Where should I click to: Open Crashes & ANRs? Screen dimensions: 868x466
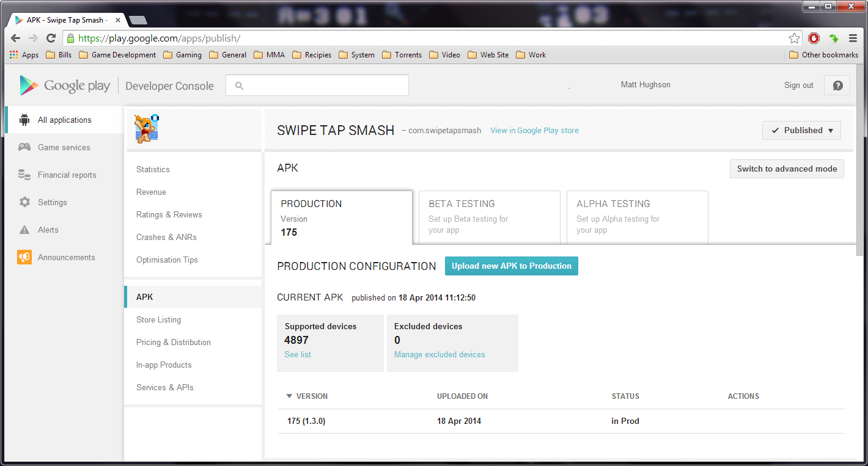tap(166, 237)
